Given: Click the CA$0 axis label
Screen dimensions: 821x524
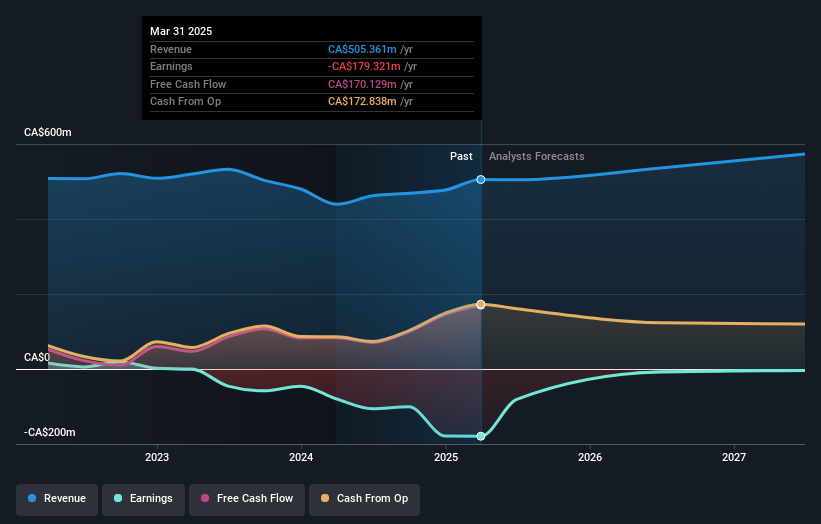Looking at the screenshot, I should point(37,358).
